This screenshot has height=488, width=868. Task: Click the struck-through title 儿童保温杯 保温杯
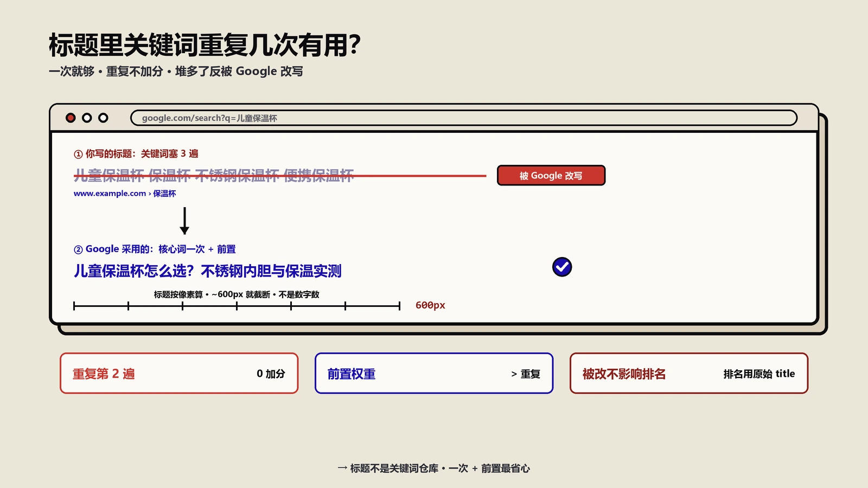pyautogui.click(x=214, y=176)
